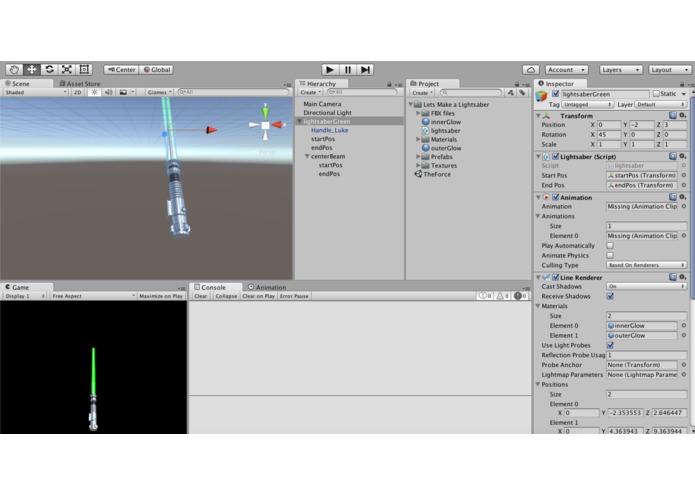Start Play mode
695x494 pixels.
click(330, 70)
